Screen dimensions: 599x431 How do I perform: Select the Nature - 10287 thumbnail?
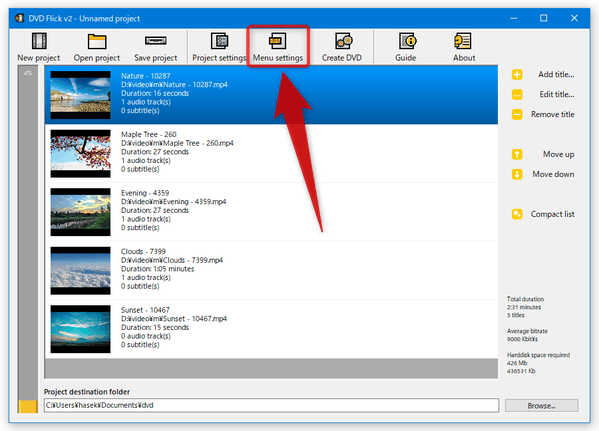pos(80,95)
